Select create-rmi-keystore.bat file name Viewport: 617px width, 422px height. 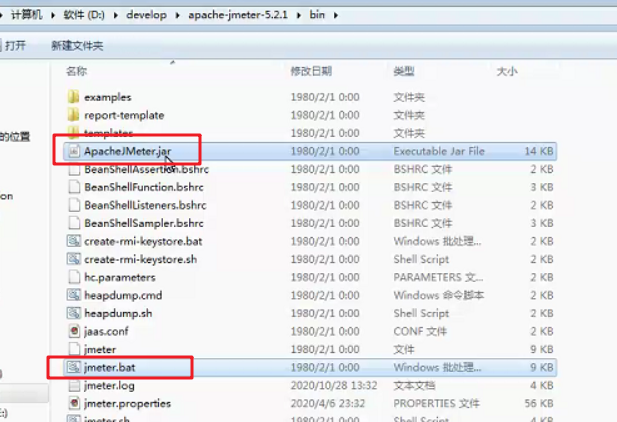(x=143, y=241)
